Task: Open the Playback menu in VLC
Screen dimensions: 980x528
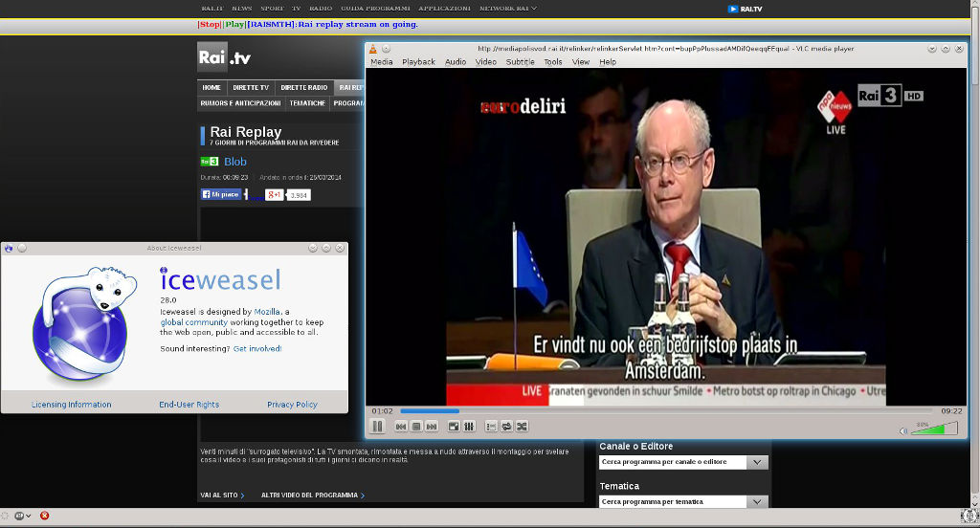Action: pos(418,62)
